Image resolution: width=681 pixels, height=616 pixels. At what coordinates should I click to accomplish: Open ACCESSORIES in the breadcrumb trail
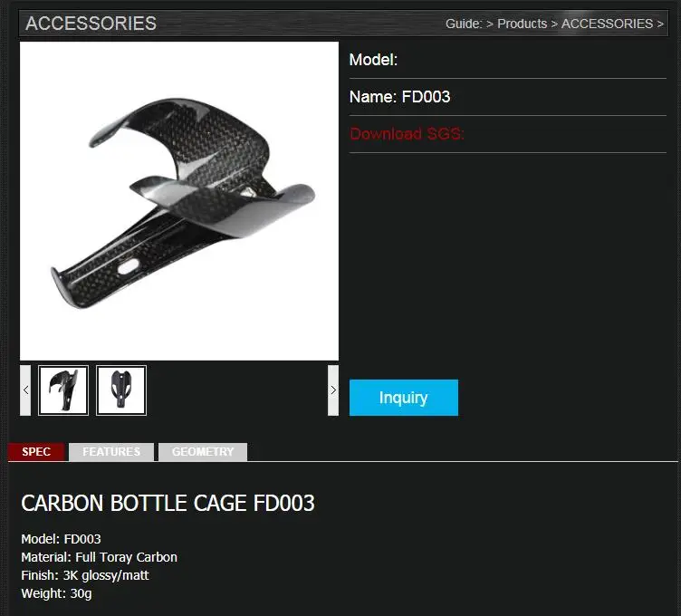(607, 24)
